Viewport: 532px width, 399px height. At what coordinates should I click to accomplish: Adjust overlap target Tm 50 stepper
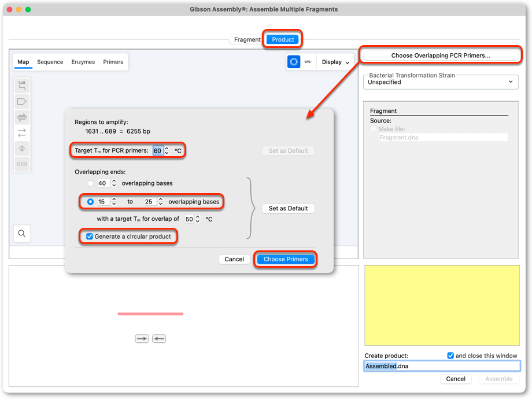point(198,219)
